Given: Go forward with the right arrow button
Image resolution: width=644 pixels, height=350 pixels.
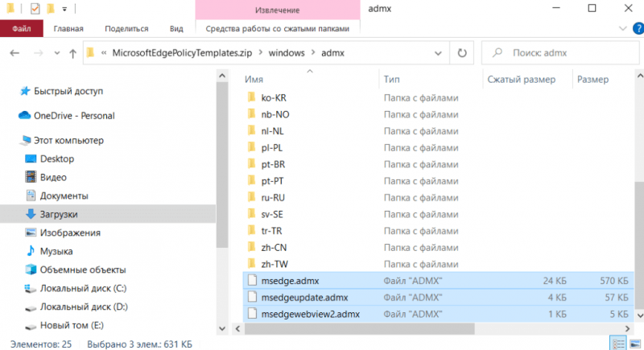Looking at the screenshot, I should 38,53.
